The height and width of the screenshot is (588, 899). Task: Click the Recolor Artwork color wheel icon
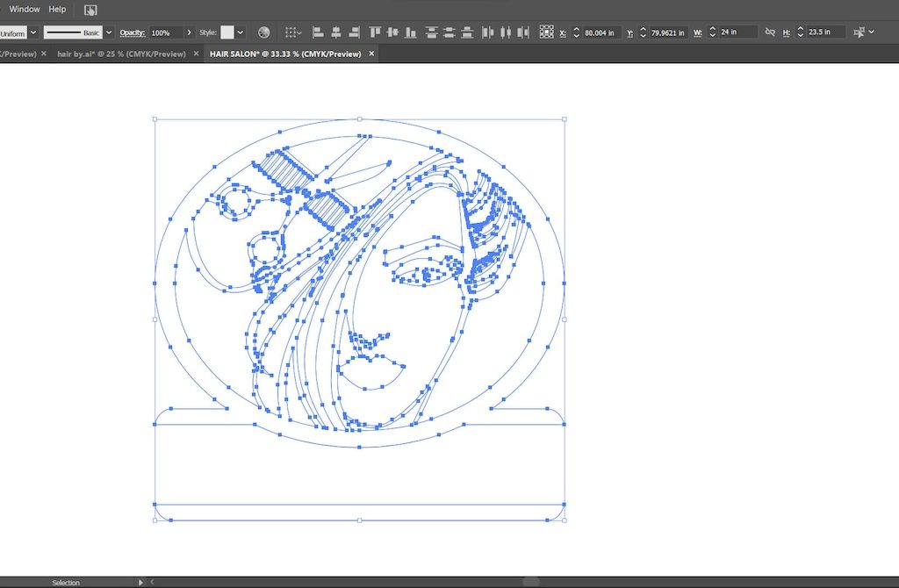tap(264, 32)
